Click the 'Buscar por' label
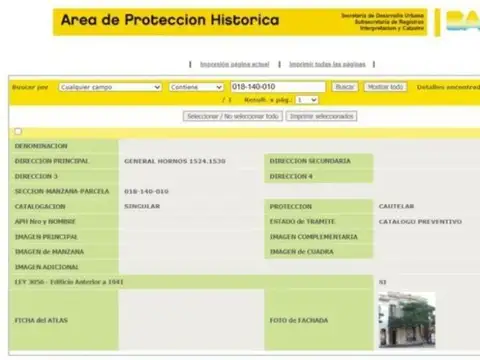480x360 pixels. click(30, 87)
